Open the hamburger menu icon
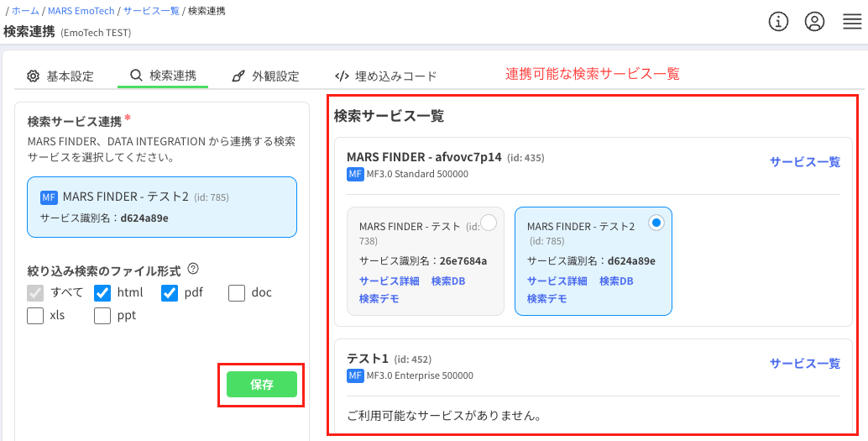Viewport: 868px width, 441px height. click(851, 22)
